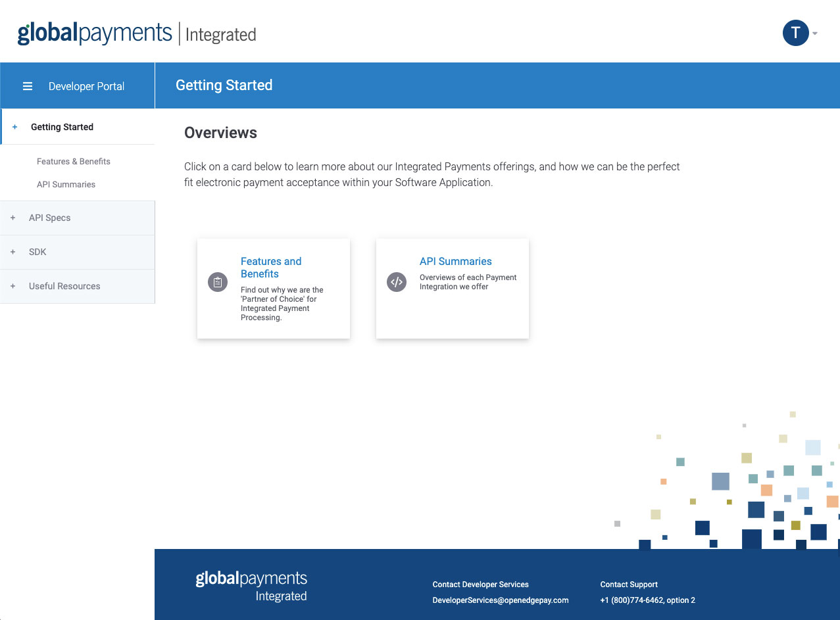Click the hamburger menu icon
This screenshot has height=620, width=840.
point(27,85)
